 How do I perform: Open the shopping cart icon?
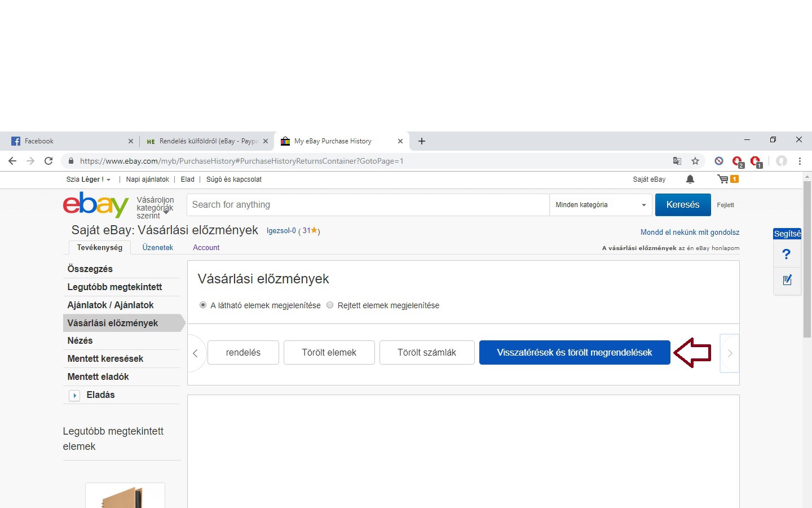(x=723, y=179)
